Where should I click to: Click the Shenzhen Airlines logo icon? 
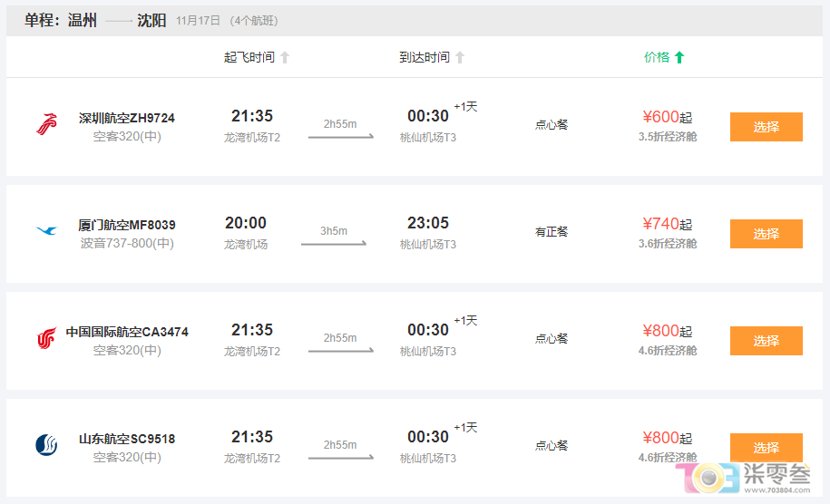[46, 124]
